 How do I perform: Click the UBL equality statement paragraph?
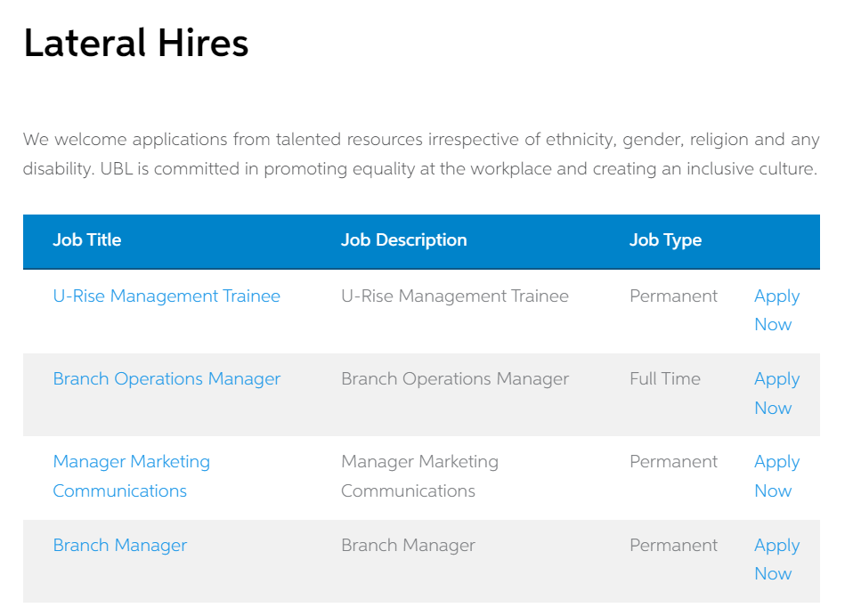point(421,154)
